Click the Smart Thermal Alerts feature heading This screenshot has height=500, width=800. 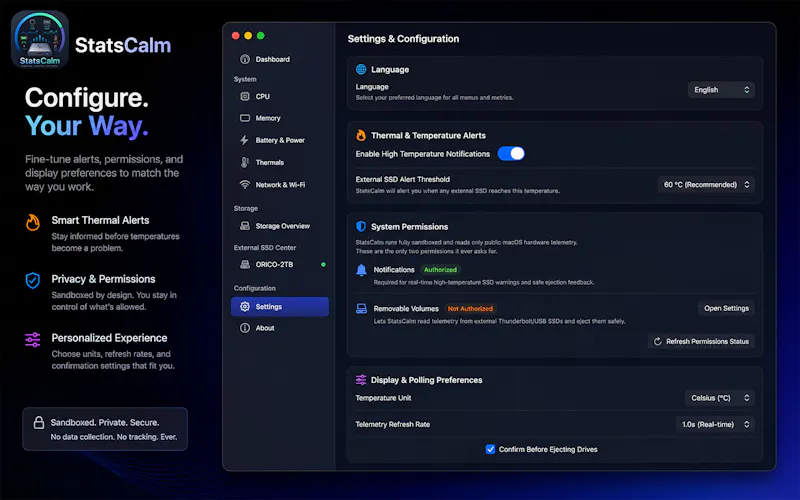[x=101, y=220]
